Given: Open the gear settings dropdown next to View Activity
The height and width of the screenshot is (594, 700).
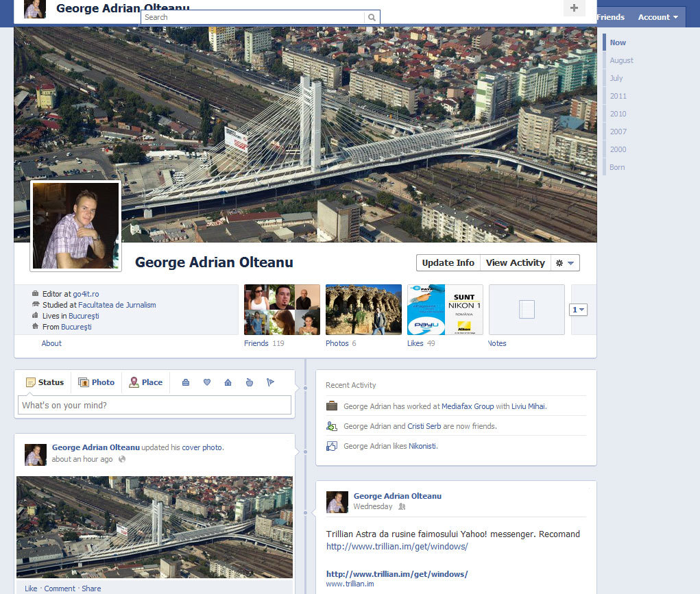Looking at the screenshot, I should click(565, 263).
